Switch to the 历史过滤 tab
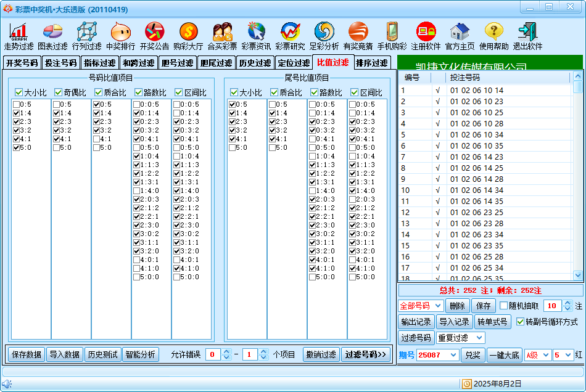Screen dimensions: 586x392 click(x=255, y=63)
